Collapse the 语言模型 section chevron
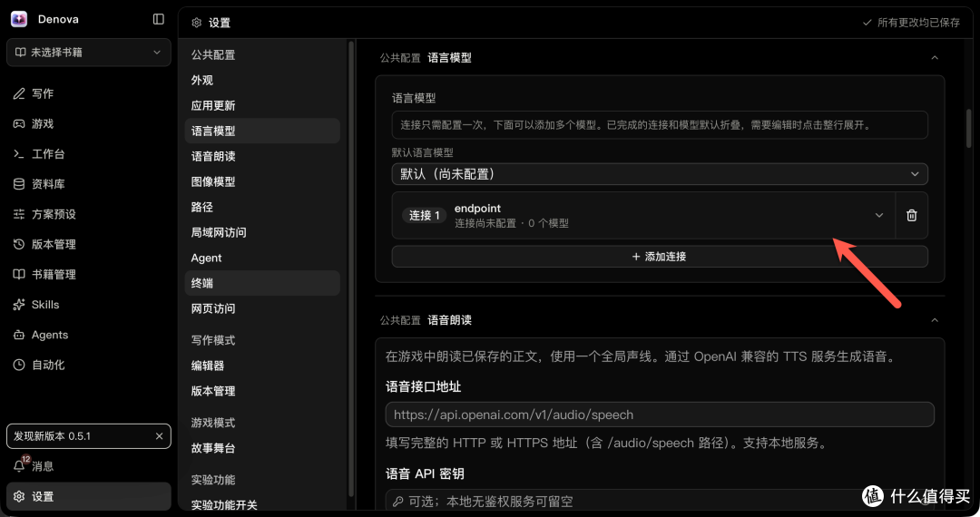The height and width of the screenshot is (517, 980). 935,58
